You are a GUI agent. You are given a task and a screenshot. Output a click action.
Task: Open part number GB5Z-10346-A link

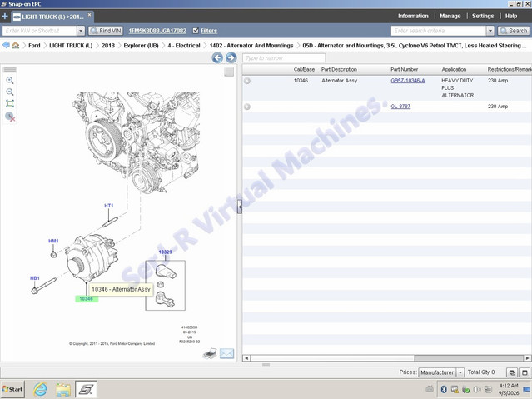pyautogui.click(x=408, y=81)
